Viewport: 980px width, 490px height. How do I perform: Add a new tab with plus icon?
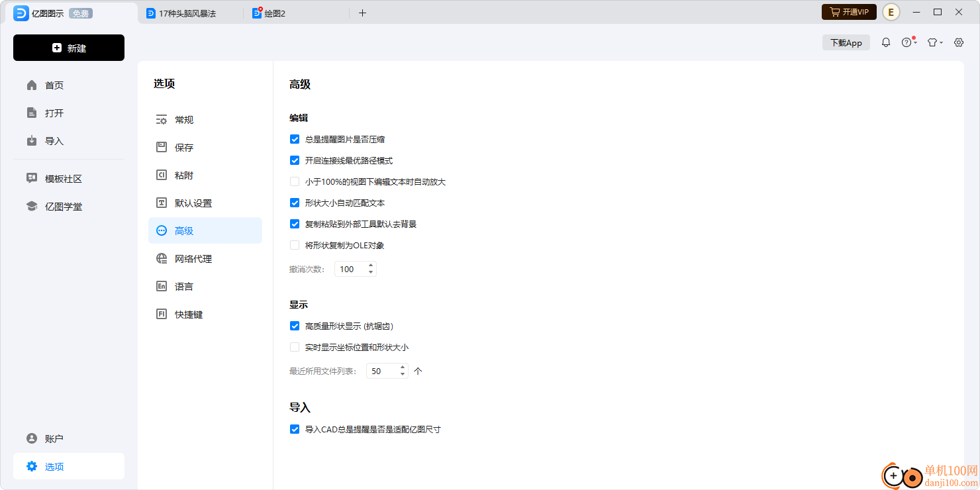click(x=362, y=13)
